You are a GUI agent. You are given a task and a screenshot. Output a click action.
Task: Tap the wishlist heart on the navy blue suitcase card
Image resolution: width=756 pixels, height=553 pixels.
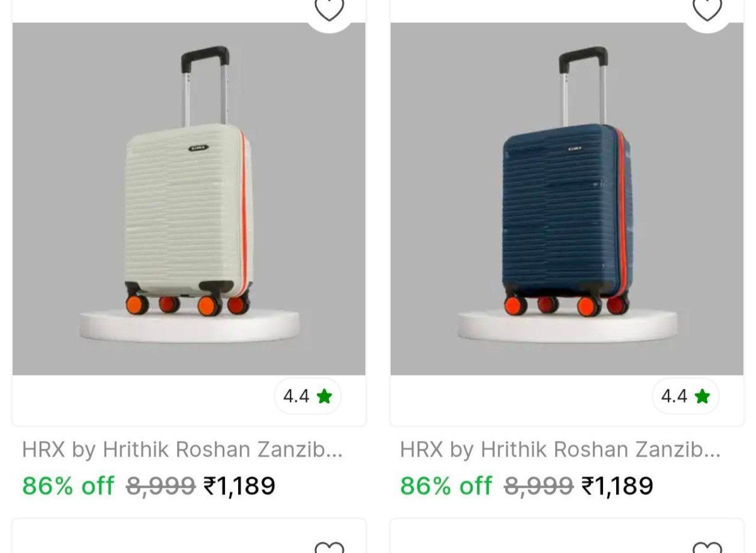click(x=707, y=9)
